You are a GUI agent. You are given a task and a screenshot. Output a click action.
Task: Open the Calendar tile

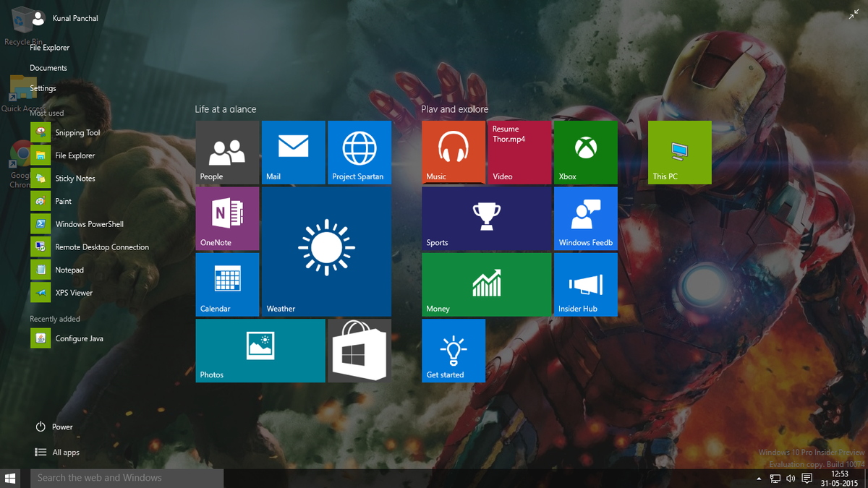(227, 285)
